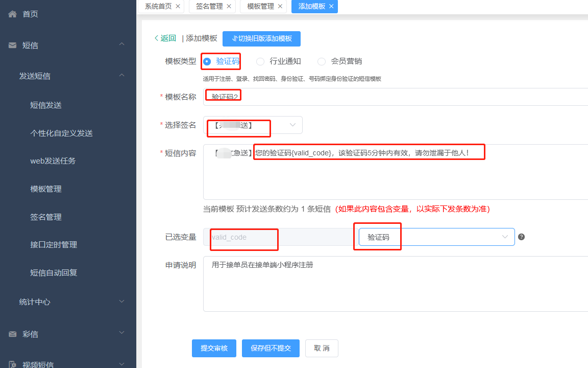Click the 模板名称 input field
This screenshot has height=368, width=588.
[x=396, y=97]
